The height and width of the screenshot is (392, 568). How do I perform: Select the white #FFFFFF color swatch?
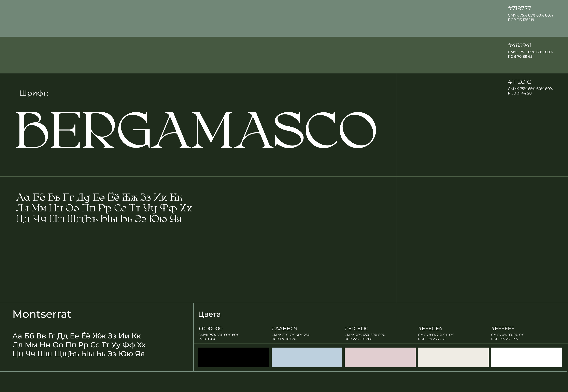tap(526, 357)
